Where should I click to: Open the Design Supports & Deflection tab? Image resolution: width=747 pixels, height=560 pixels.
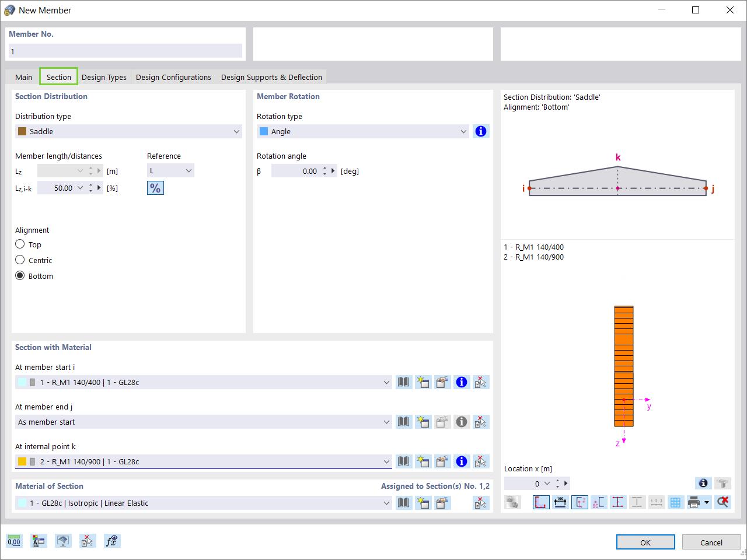click(271, 77)
